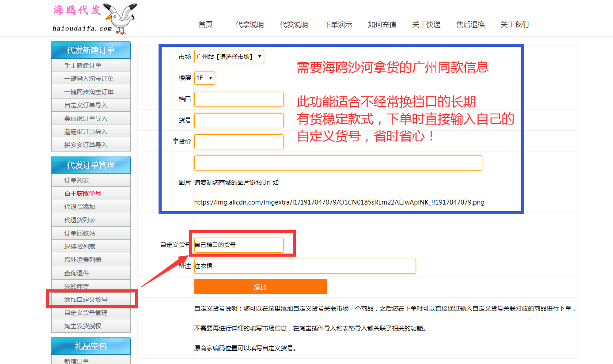Image resolution: width=613 pixels, height=364 pixels.
Task: Click the 自定义货号 input field
Action: point(238,245)
